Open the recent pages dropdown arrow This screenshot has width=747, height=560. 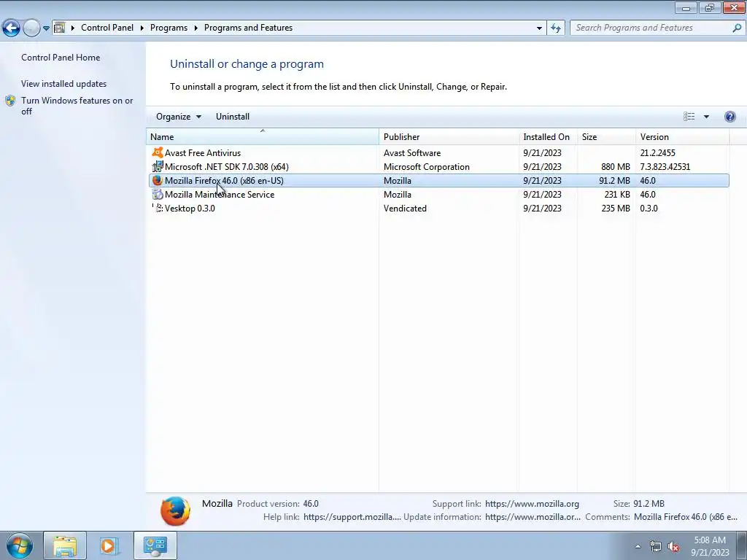coord(46,28)
